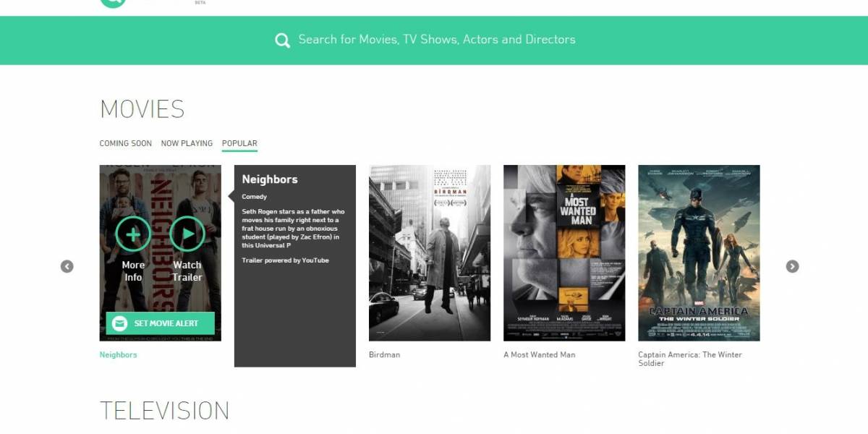
Task: Click Captain America: The Winter Soldier title
Action: [x=690, y=359]
